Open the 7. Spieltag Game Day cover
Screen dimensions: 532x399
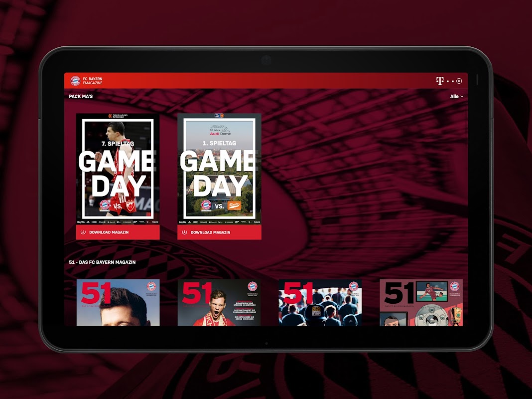pos(118,169)
